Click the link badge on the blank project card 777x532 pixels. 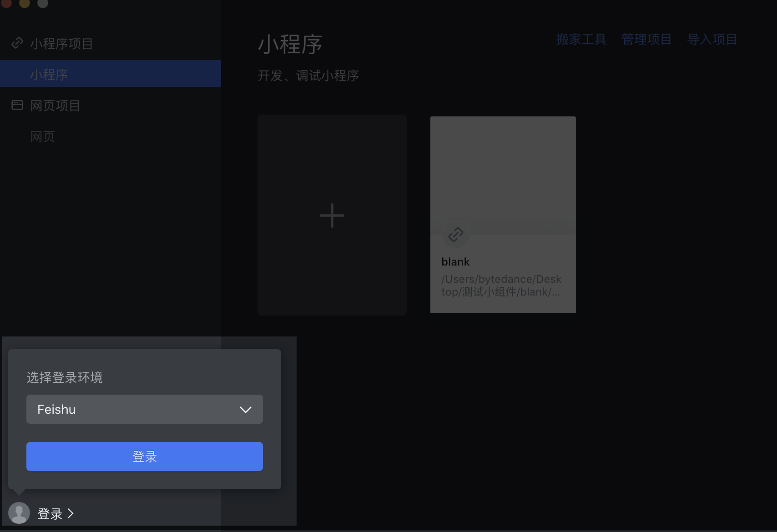tap(455, 235)
